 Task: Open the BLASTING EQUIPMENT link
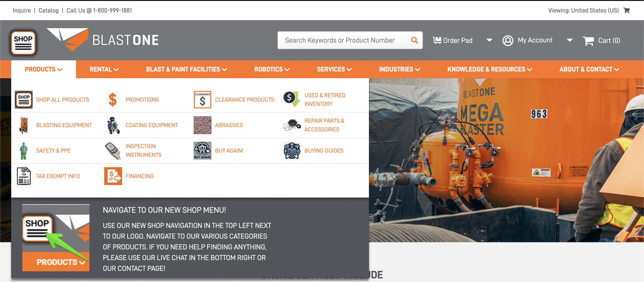(64, 125)
